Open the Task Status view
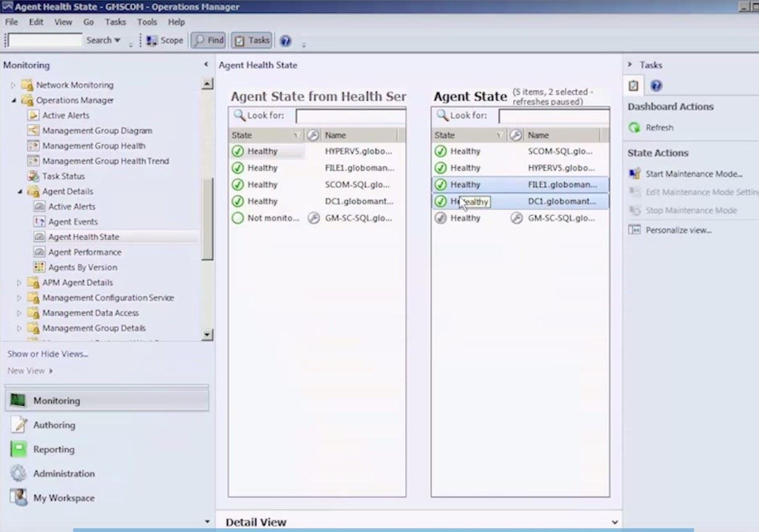Viewport: 759px width, 532px height. (x=64, y=176)
